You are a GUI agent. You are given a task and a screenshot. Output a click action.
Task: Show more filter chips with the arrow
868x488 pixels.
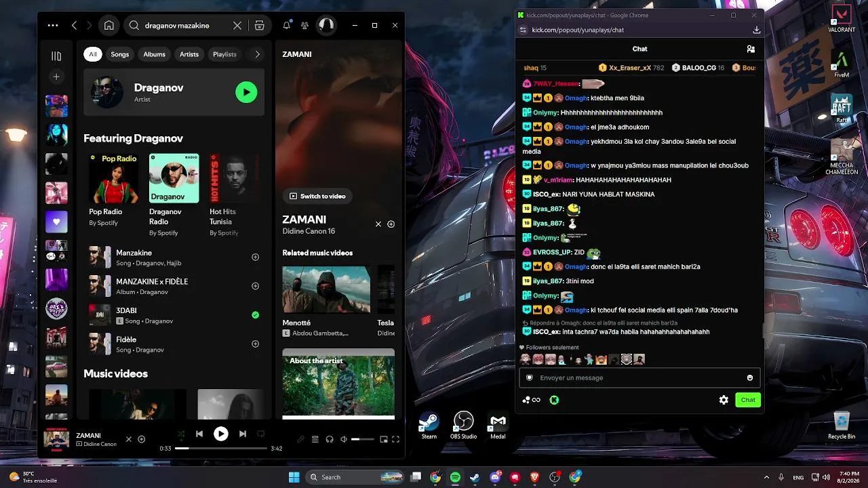point(257,54)
